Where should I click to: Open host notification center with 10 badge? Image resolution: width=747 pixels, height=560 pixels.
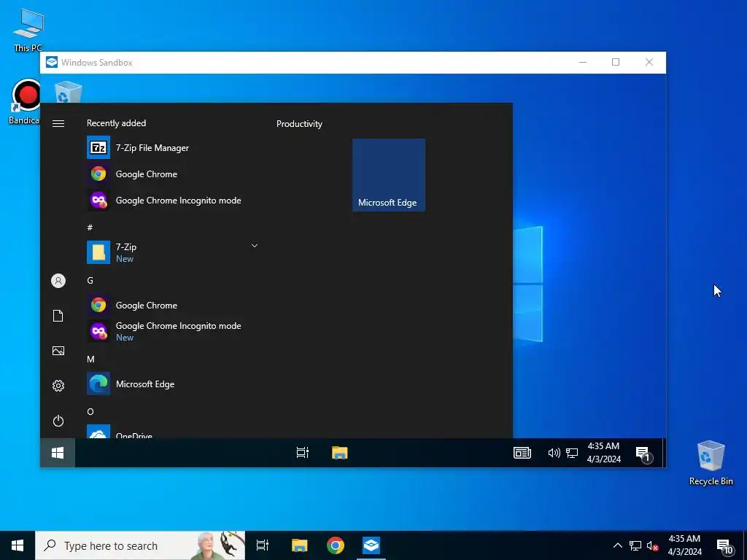[724, 546]
